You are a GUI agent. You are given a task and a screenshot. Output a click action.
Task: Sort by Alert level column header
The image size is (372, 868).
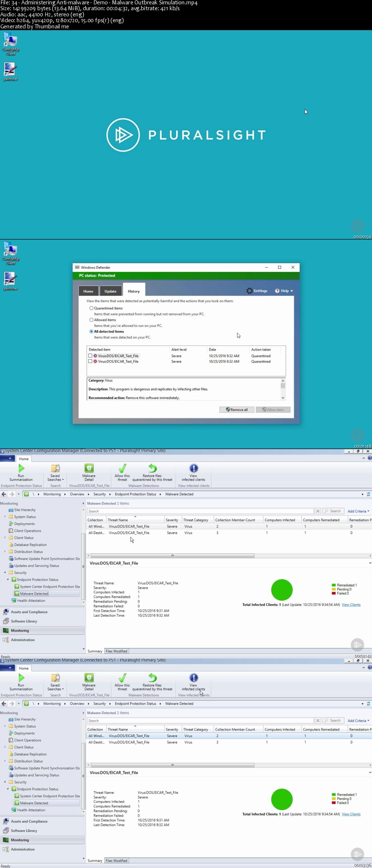[179, 349]
